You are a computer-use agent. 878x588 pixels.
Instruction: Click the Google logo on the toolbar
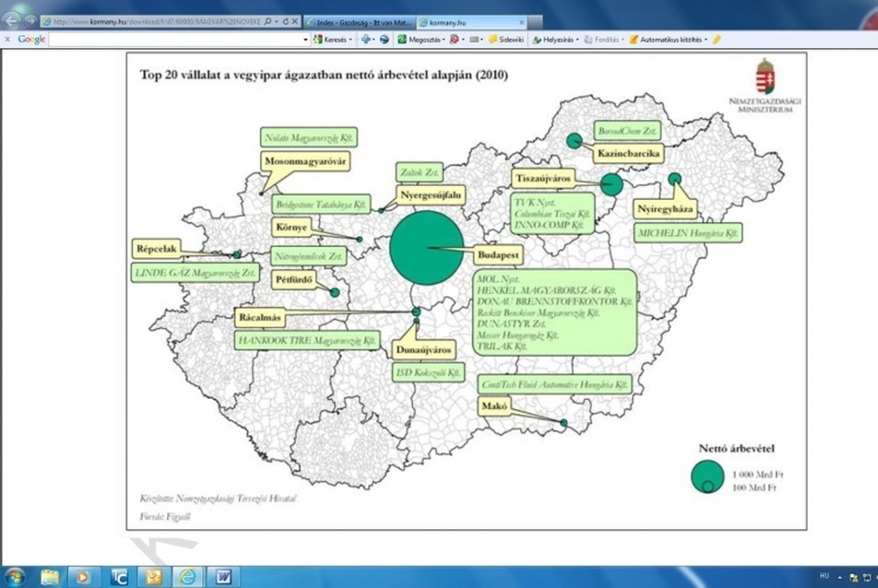click(x=31, y=39)
